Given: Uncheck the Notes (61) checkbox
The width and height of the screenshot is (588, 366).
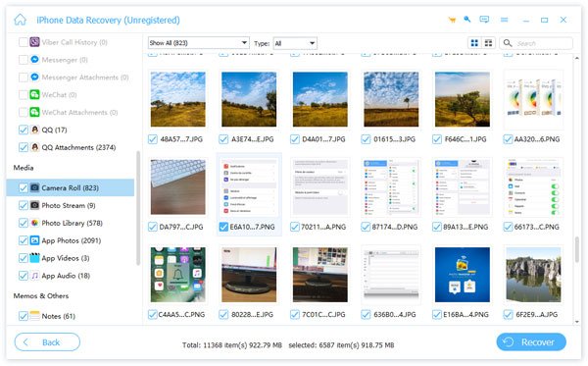Looking at the screenshot, I should point(24,316).
